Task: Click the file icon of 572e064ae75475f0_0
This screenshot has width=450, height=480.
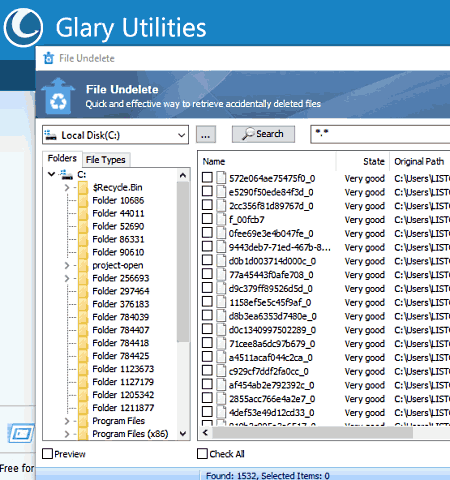Action: pos(221,178)
